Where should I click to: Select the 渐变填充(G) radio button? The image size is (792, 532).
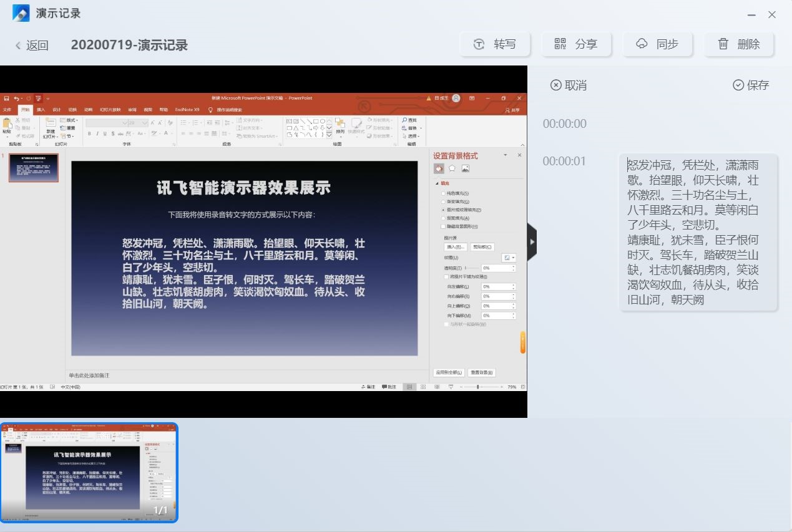coord(443,201)
